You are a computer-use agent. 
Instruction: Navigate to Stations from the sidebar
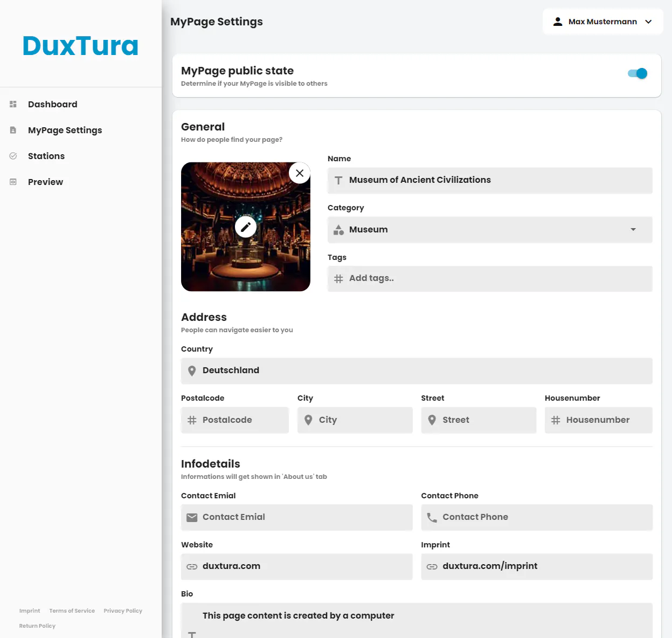[46, 156]
